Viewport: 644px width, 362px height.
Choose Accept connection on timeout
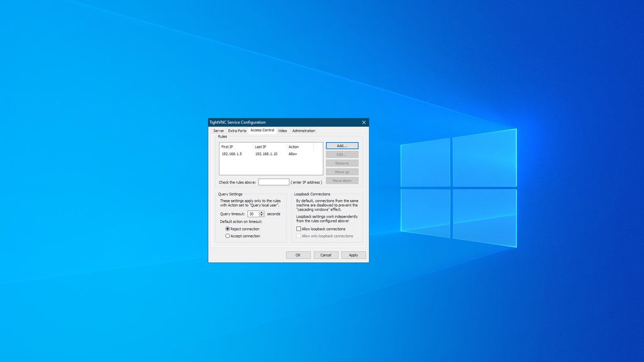(x=227, y=236)
